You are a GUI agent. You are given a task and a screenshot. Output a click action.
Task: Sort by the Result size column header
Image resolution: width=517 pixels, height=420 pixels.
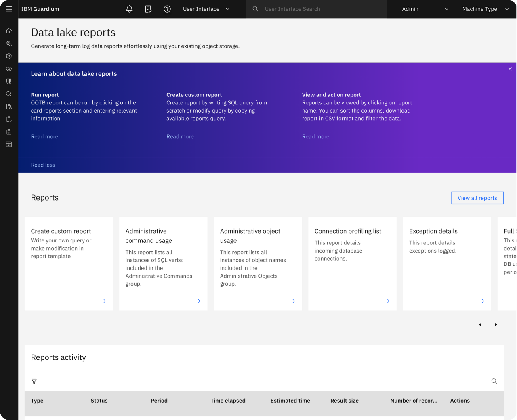[345, 401]
